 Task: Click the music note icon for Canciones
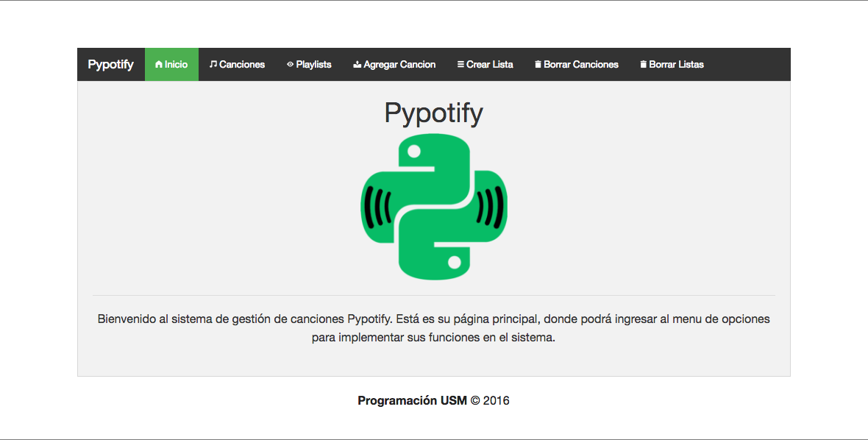click(x=213, y=65)
